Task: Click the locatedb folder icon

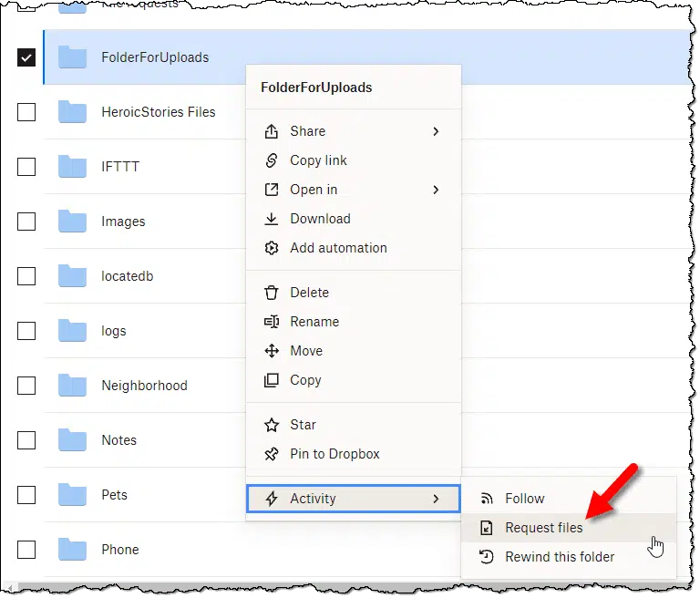Action: 72,276
